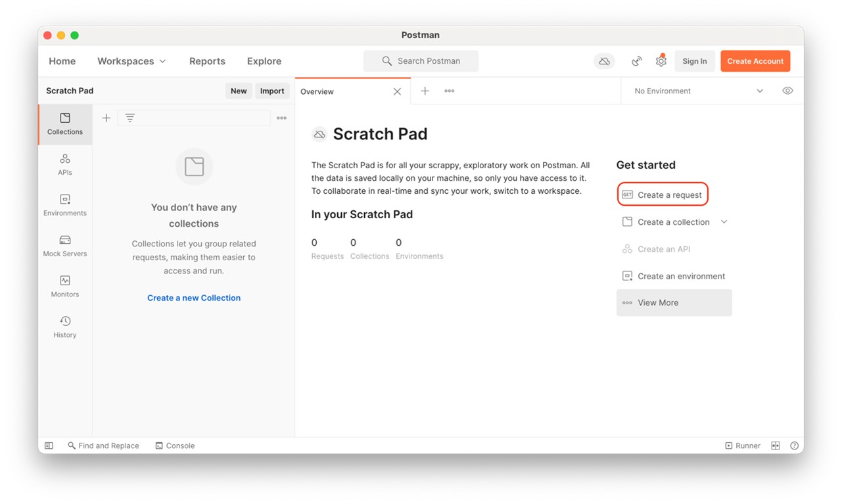Open the Environments sidebar section
The image size is (842, 504).
[x=64, y=205]
